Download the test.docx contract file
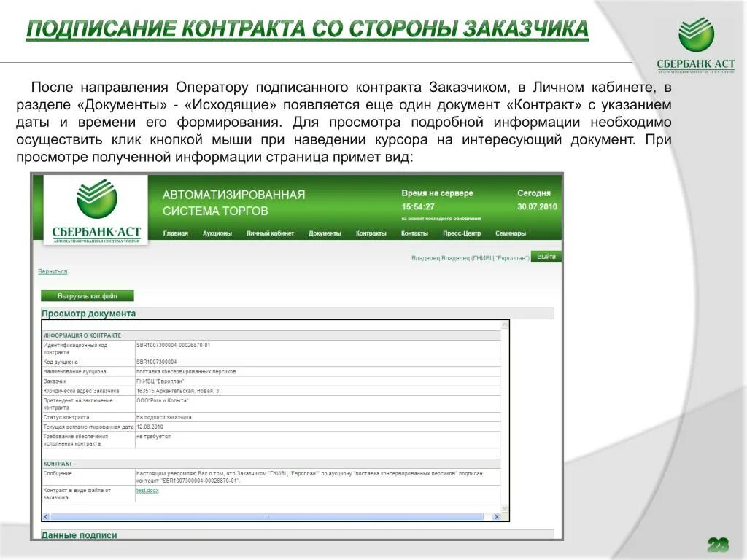The height and width of the screenshot is (560, 747). tap(147, 491)
